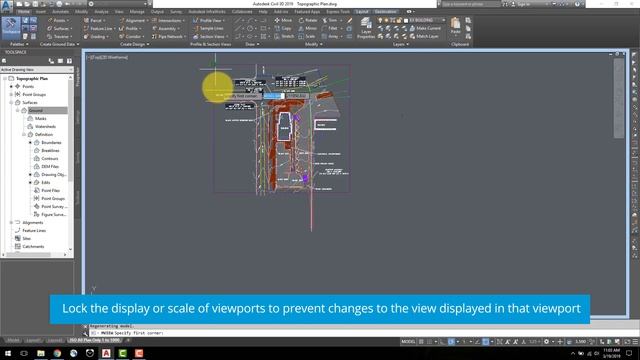This screenshot has height=360, width=640.
Task: Click the Profile View tool
Action: pyautogui.click(x=209, y=20)
